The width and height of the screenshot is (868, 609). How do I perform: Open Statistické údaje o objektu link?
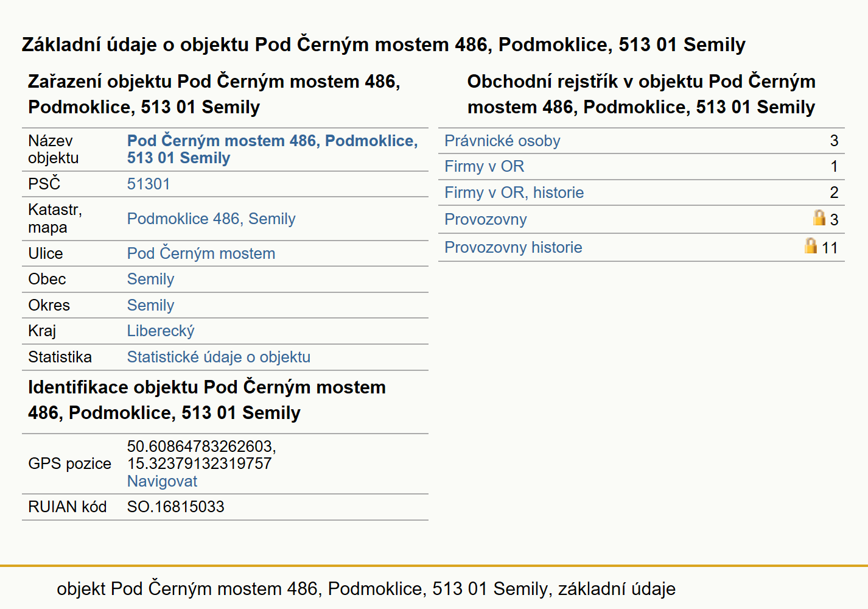(219, 357)
